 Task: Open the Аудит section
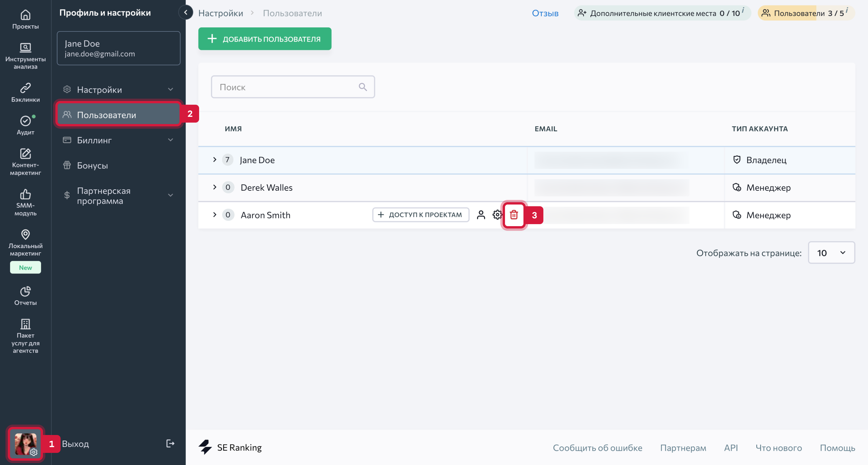(x=25, y=125)
